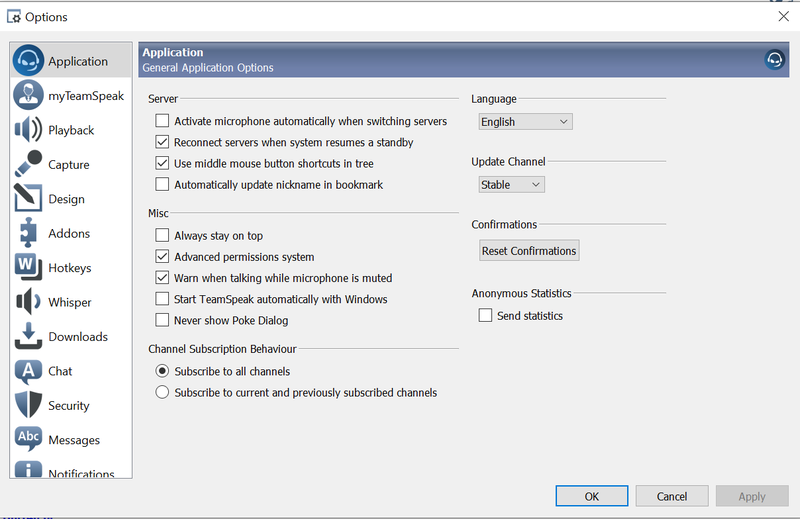Viewport: 800px width, 519px height.
Task: Click Cancel to discard changes
Action: tap(672, 496)
